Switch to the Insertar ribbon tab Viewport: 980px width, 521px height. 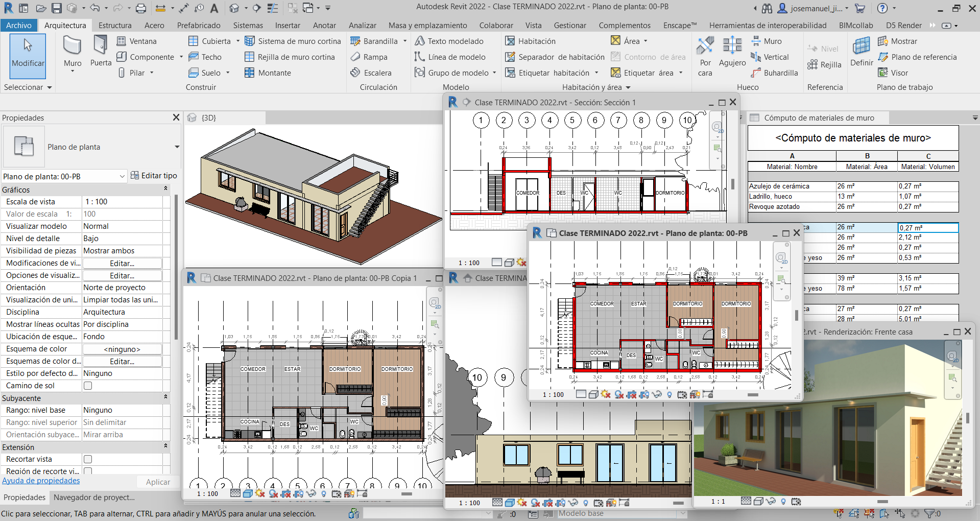(x=288, y=25)
